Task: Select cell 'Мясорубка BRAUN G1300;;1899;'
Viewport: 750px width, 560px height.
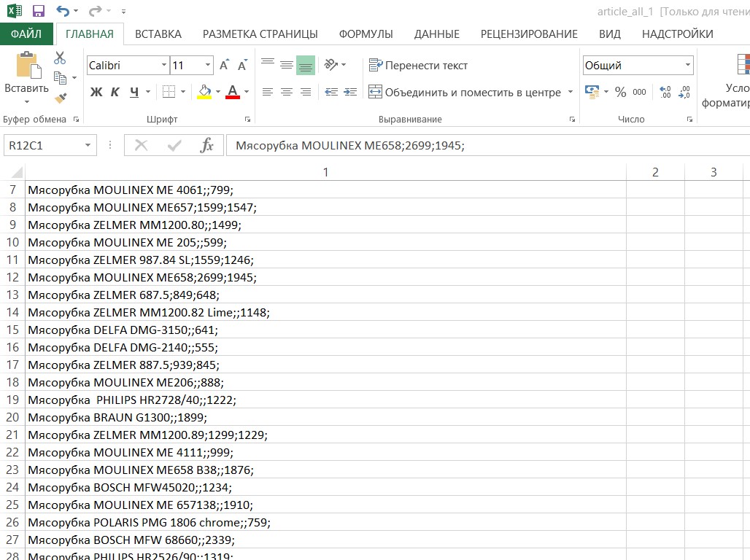Action: pyautogui.click(x=325, y=418)
